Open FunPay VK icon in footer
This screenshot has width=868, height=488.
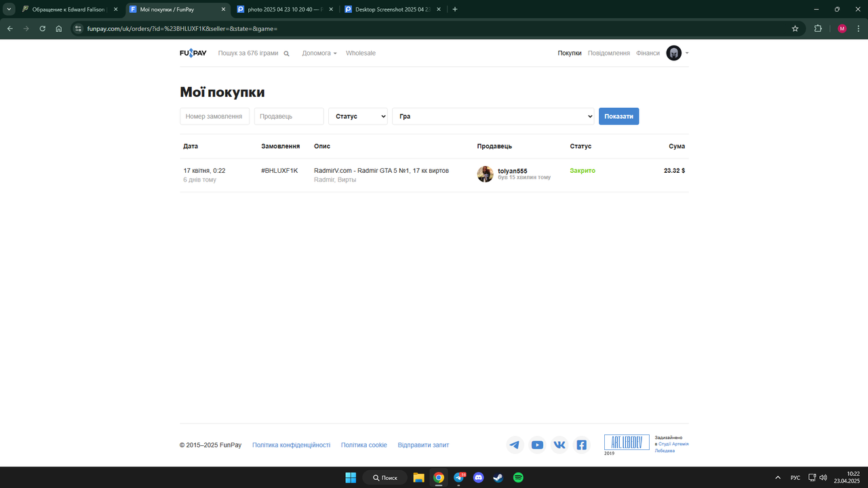click(559, 445)
